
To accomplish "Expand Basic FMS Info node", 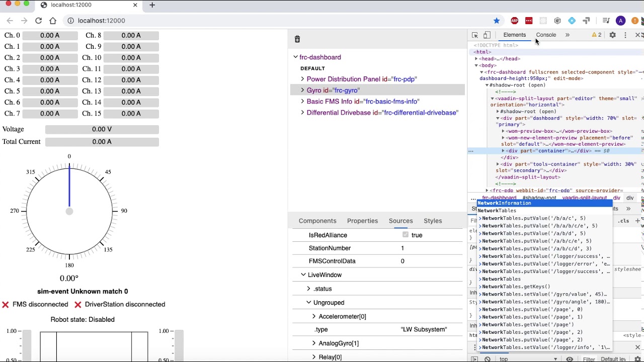I will 302,101.
